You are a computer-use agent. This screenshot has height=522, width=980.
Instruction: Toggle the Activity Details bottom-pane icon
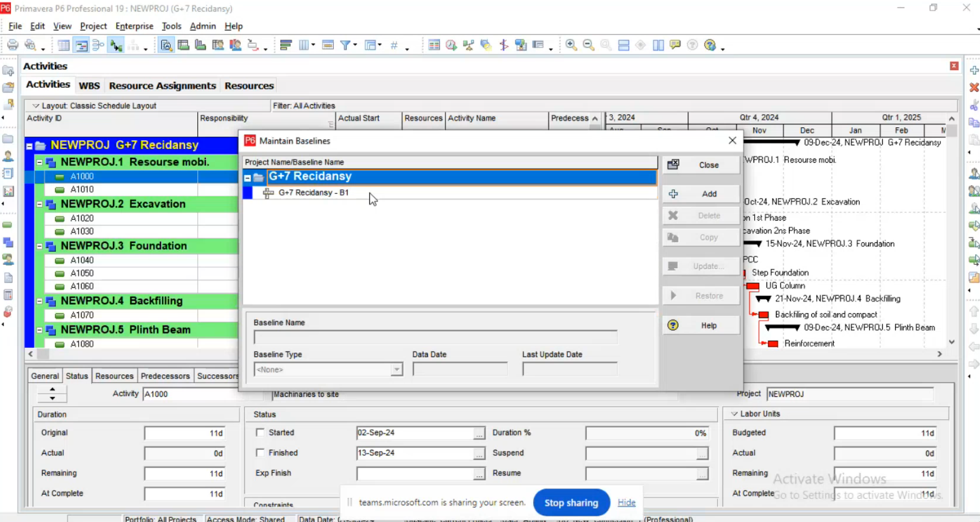click(166, 46)
